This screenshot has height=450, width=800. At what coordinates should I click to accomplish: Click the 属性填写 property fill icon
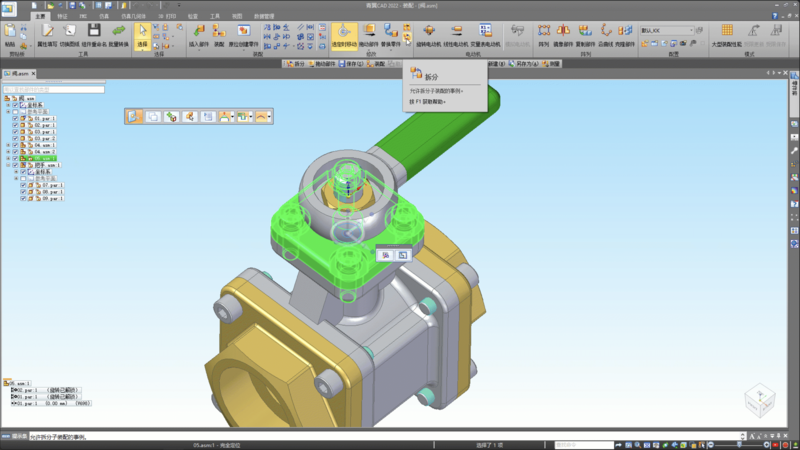coord(46,35)
